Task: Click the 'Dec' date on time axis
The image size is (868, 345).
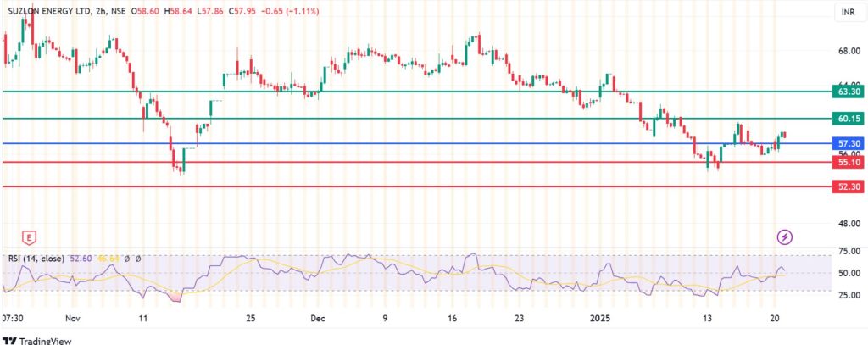Action: coord(318,318)
